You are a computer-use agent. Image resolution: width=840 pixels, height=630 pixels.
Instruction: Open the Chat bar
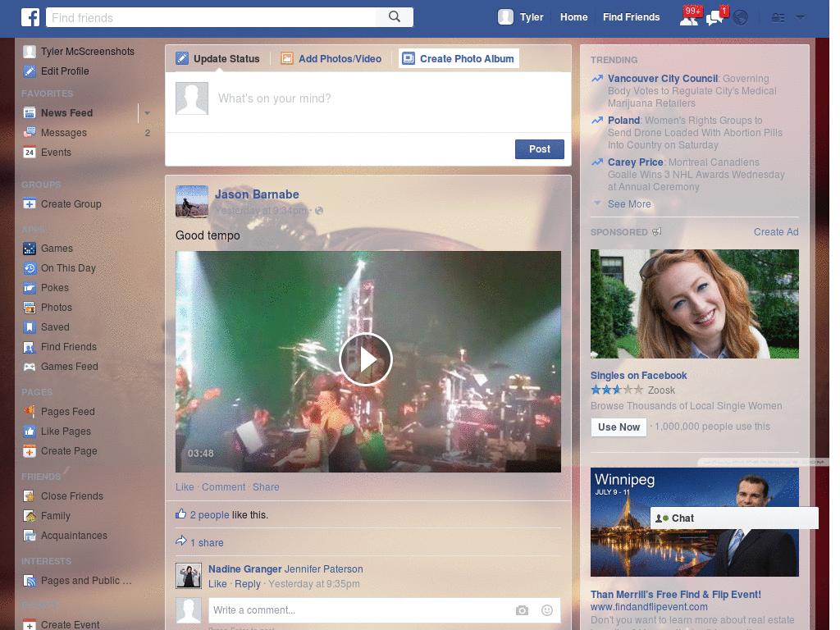click(x=734, y=518)
